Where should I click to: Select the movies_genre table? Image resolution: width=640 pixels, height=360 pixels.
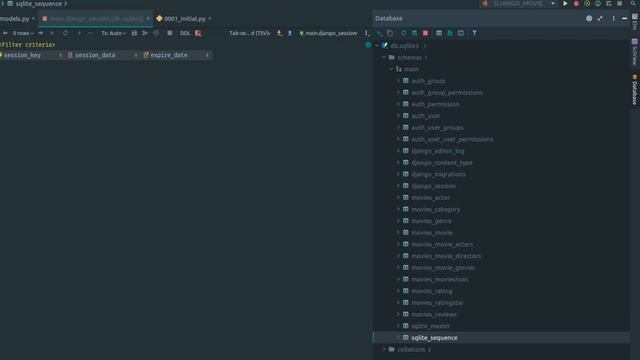(x=431, y=221)
